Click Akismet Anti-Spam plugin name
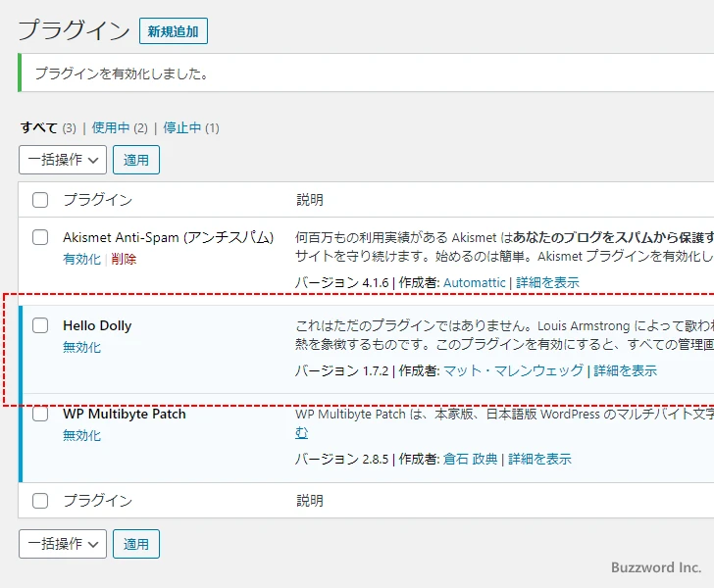This screenshot has width=714, height=588. click(x=168, y=237)
